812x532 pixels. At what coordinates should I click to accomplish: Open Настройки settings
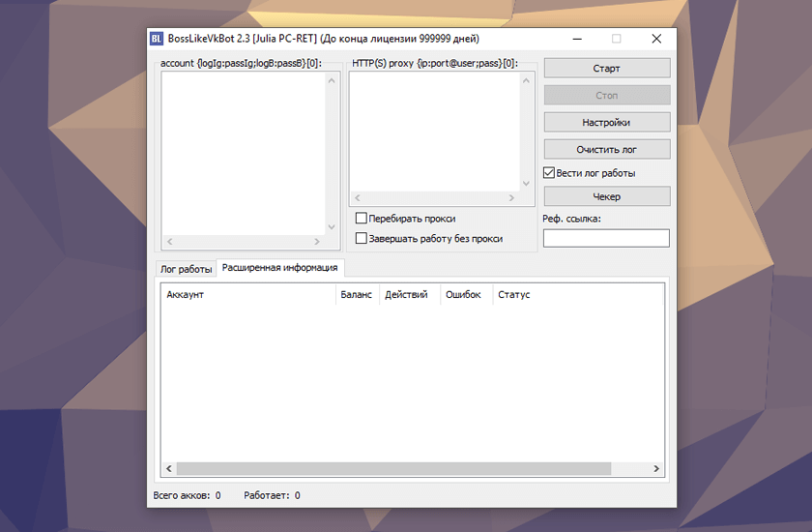[x=607, y=122]
